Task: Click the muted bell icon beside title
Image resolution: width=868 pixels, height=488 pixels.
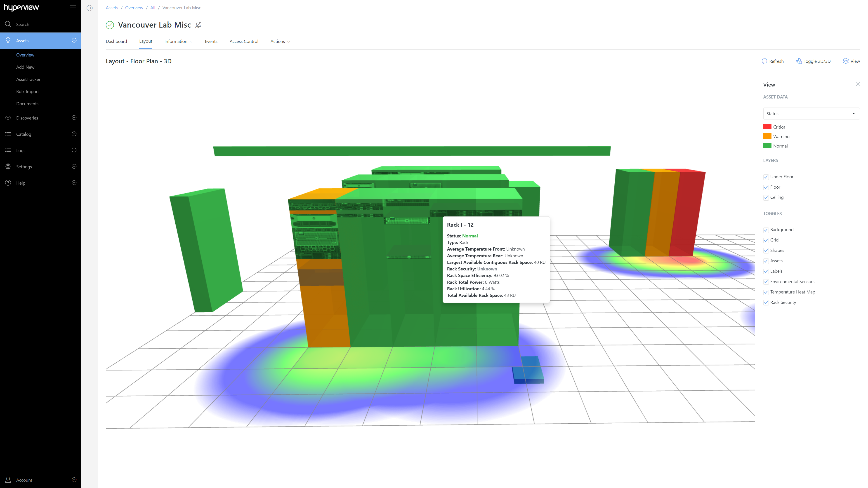Action: 198,25
